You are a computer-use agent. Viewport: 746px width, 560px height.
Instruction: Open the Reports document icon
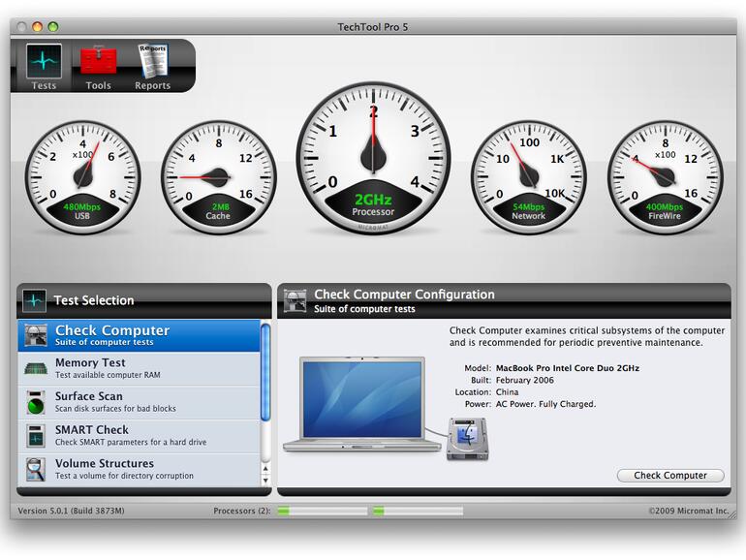coord(152,60)
